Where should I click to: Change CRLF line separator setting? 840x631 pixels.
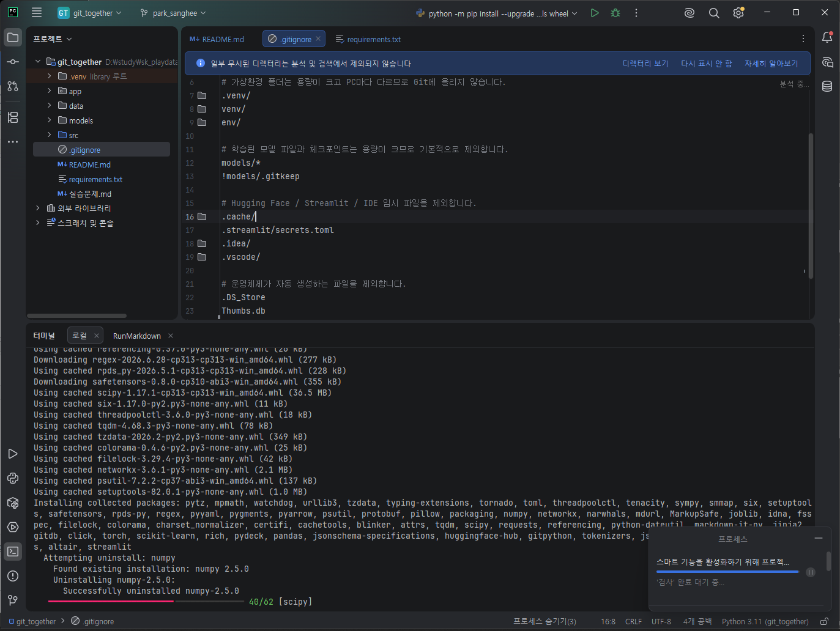tap(633, 621)
